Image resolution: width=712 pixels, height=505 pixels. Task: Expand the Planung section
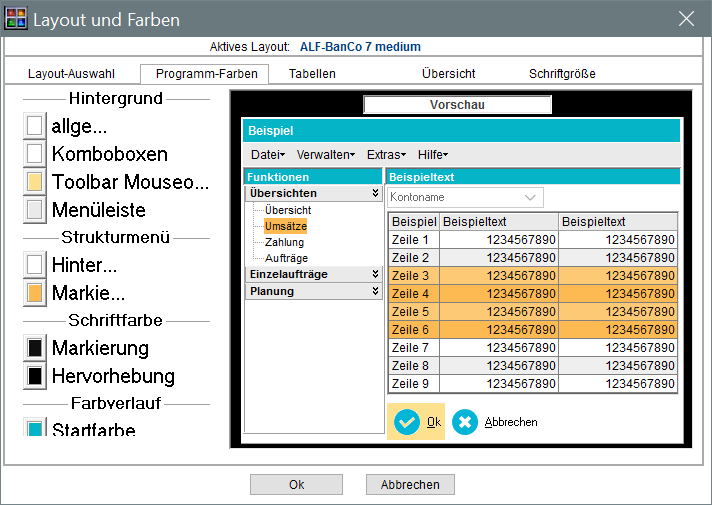[375, 291]
